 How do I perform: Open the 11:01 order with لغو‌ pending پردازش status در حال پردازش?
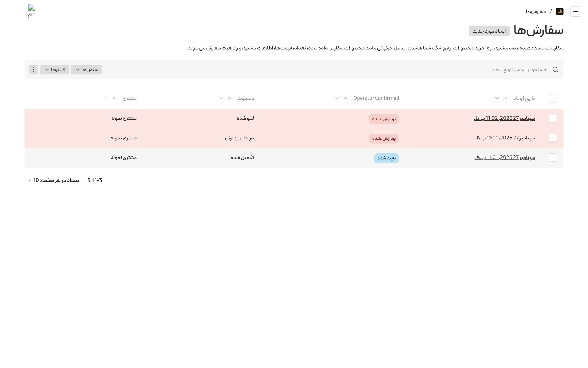505,138
